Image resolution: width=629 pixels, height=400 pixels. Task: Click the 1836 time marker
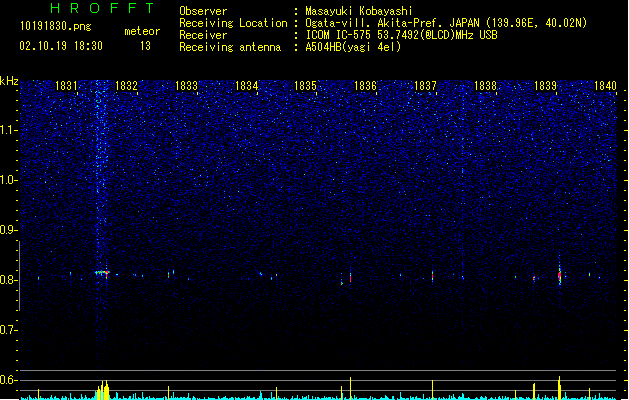point(365,86)
